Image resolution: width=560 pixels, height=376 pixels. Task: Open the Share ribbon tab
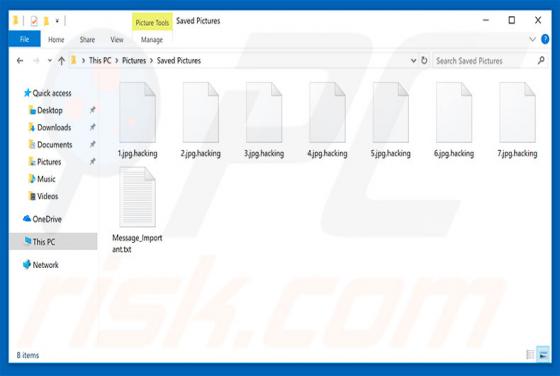click(x=87, y=40)
